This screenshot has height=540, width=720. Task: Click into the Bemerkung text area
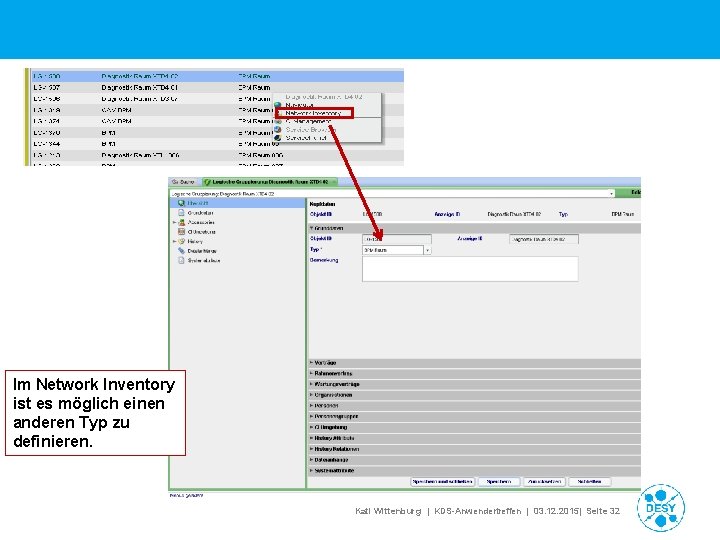pos(470,269)
